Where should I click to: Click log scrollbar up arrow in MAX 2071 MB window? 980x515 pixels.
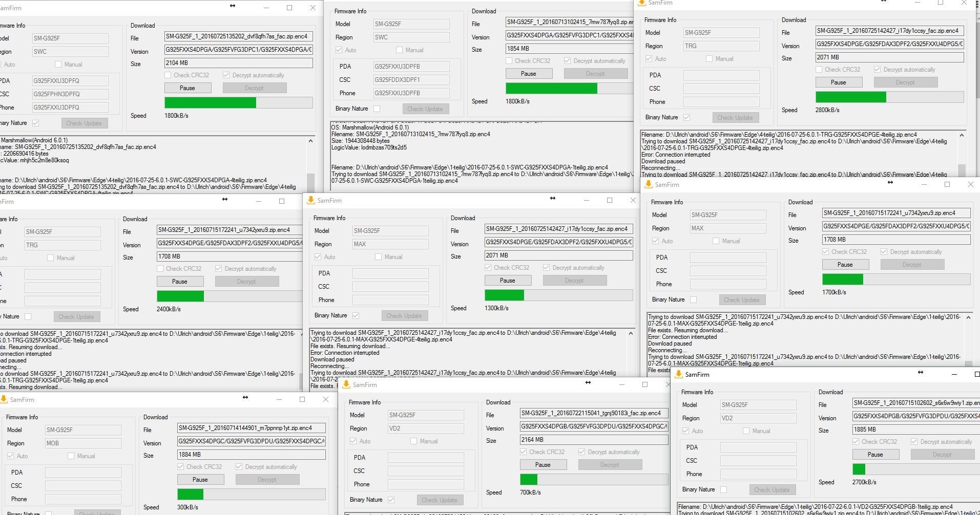pyautogui.click(x=631, y=334)
